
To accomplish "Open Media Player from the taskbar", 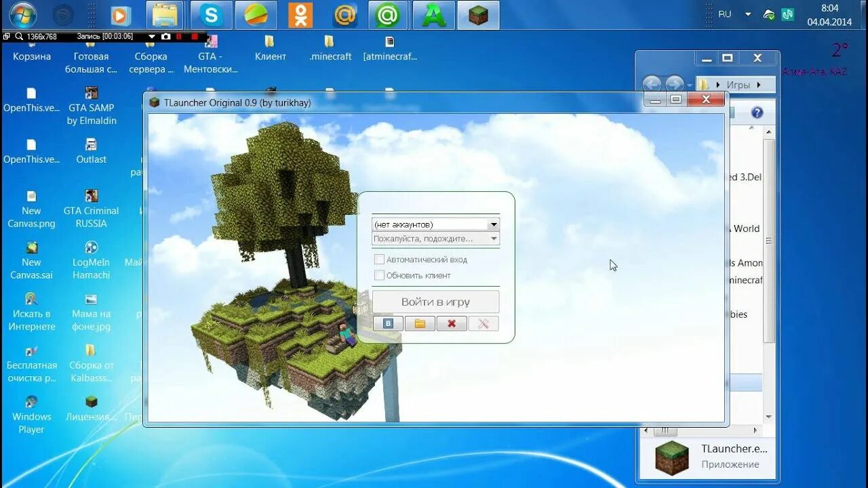I will (120, 15).
